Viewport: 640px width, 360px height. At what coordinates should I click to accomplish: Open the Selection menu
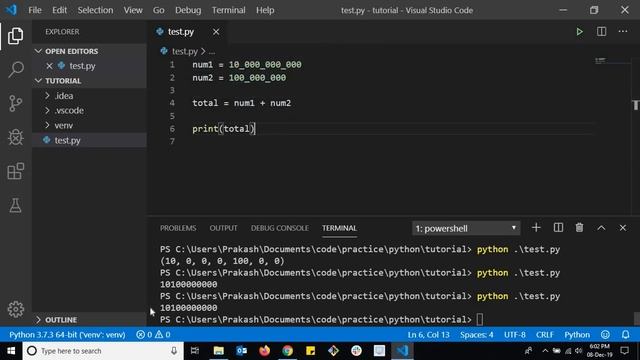pos(95,10)
